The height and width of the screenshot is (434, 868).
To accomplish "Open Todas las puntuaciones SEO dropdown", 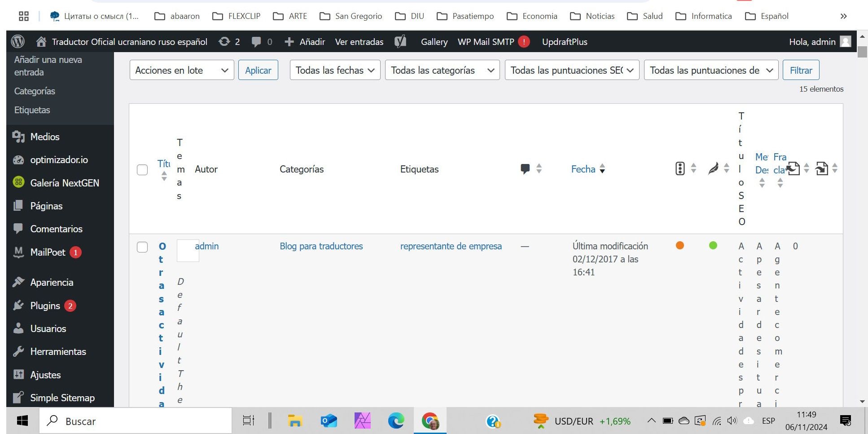I will (572, 70).
